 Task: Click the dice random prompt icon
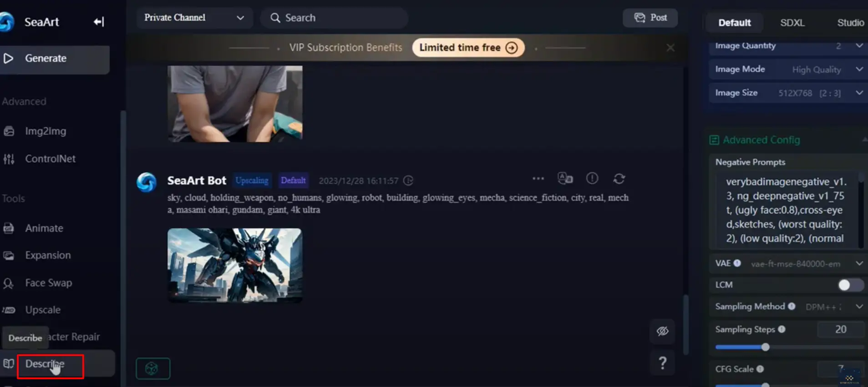(152, 368)
